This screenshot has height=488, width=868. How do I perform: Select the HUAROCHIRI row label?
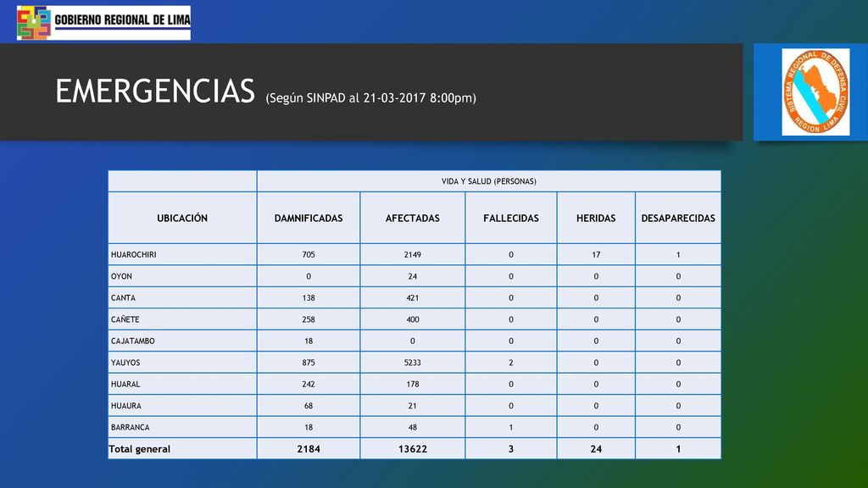click(133, 254)
